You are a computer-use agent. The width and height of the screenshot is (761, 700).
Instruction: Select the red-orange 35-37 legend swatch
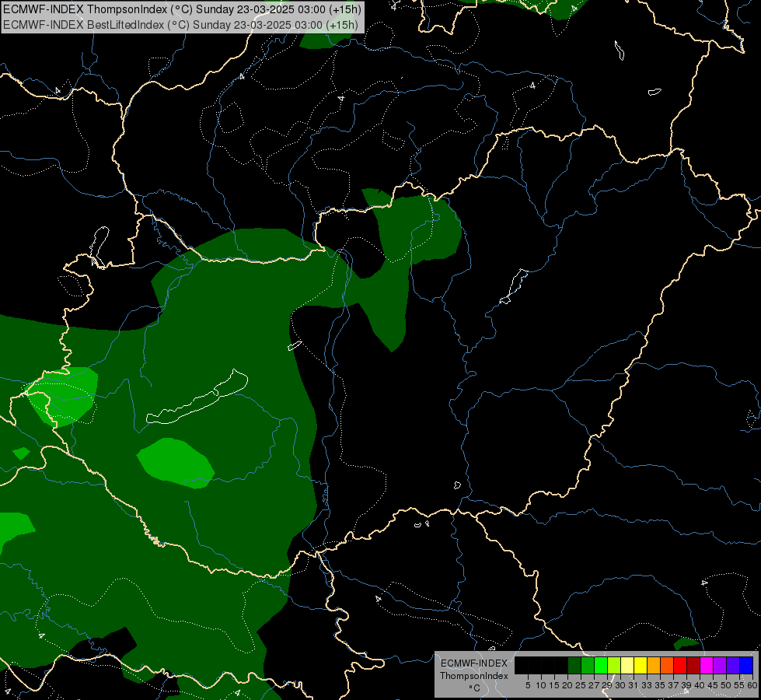click(x=667, y=665)
